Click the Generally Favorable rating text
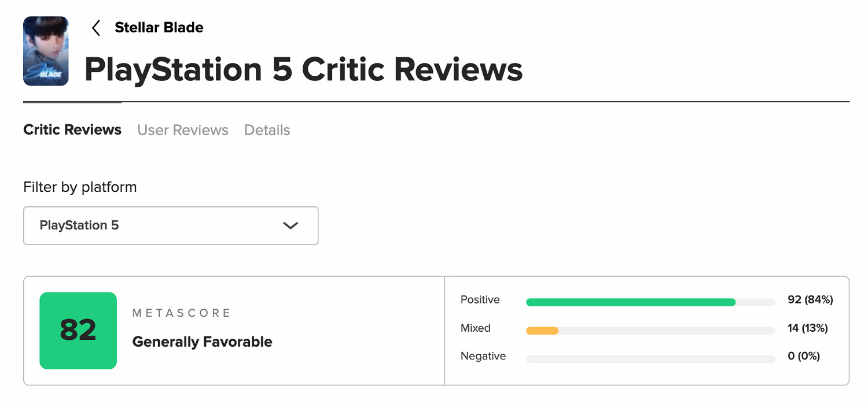The width and height of the screenshot is (868, 404). pyautogui.click(x=203, y=342)
